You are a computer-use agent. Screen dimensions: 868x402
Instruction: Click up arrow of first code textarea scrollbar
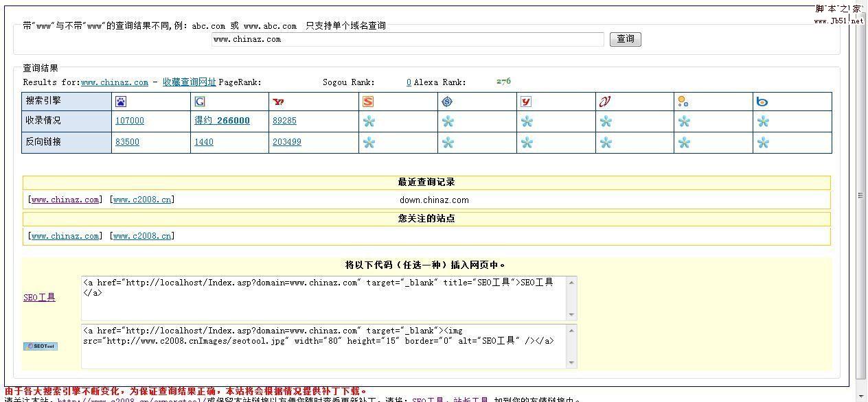coord(572,281)
